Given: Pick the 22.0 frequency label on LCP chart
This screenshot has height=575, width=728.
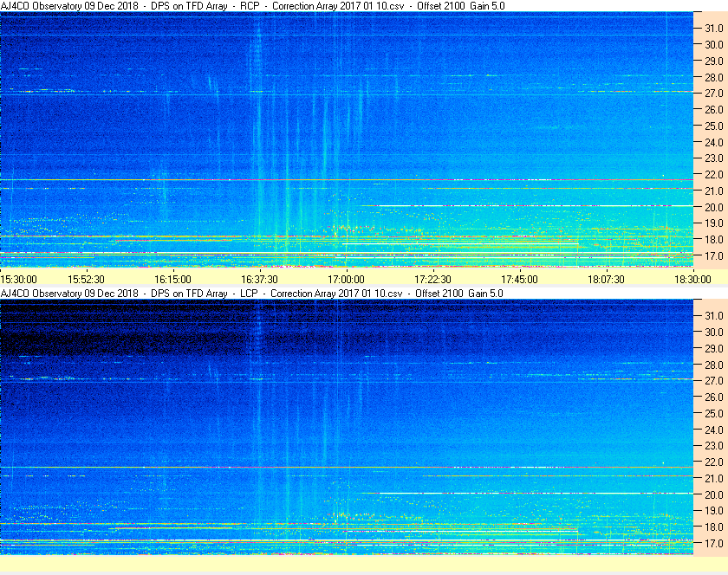Looking at the screenshot, I should click(x=714, y=462).
